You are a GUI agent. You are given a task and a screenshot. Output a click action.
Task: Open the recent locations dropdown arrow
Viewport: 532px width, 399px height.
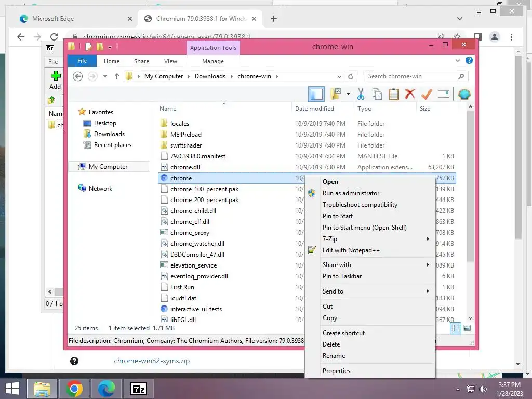click(105, 76)
